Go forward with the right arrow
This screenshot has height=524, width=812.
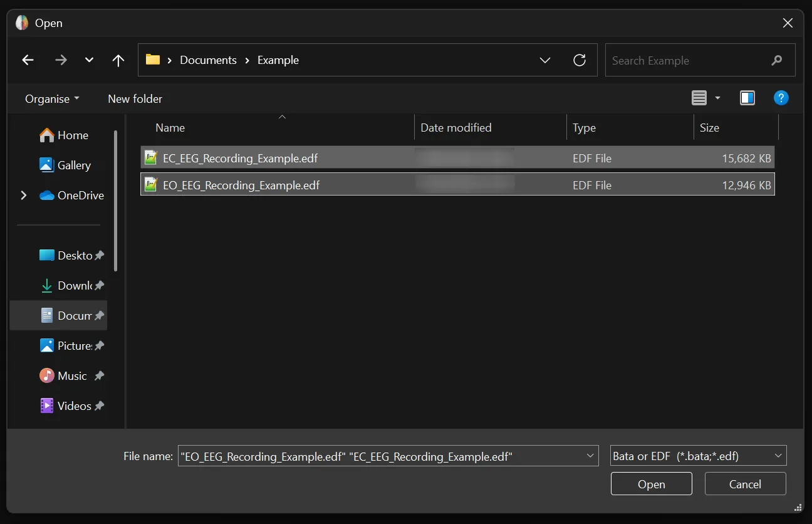(x=61, y=60)
